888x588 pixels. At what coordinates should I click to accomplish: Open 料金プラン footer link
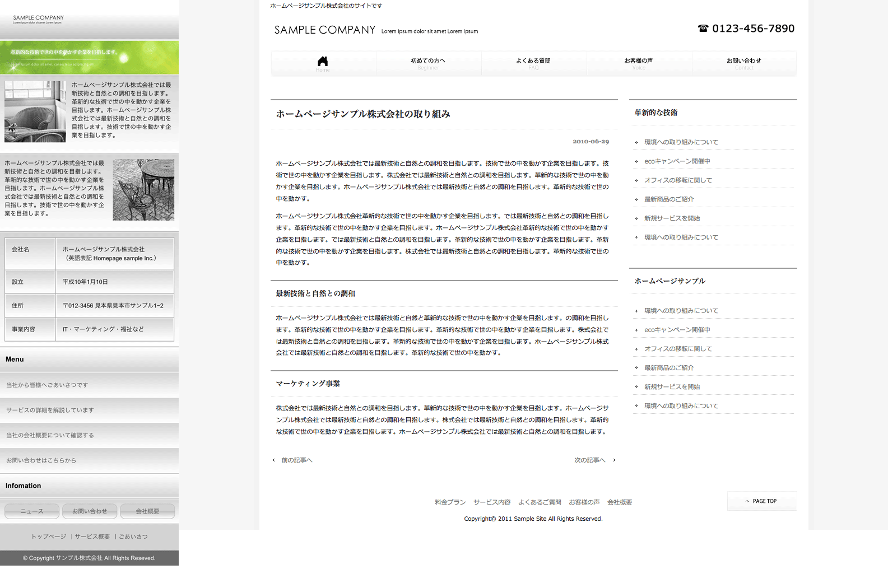click(x=450, y=502)
